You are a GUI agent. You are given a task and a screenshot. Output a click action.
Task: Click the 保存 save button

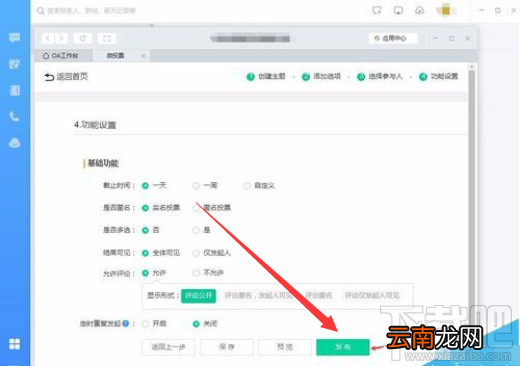227,347
